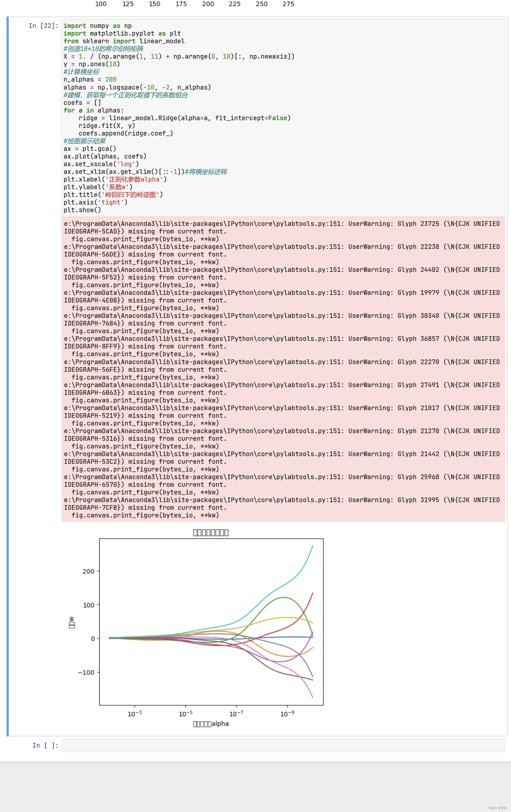The image size is (511, 812).
Task: Click the 'ax.plot(alphas, coefs)' line
Action: coord(105,157)
